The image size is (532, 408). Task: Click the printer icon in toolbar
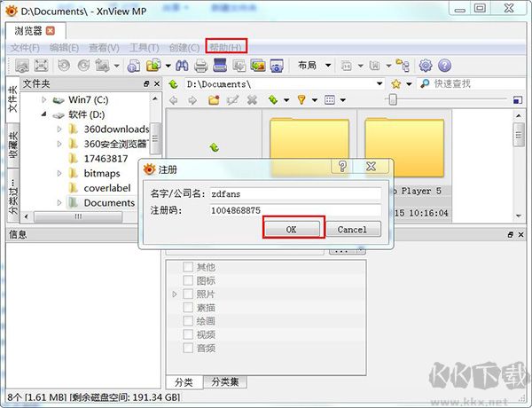click(201, 65)
